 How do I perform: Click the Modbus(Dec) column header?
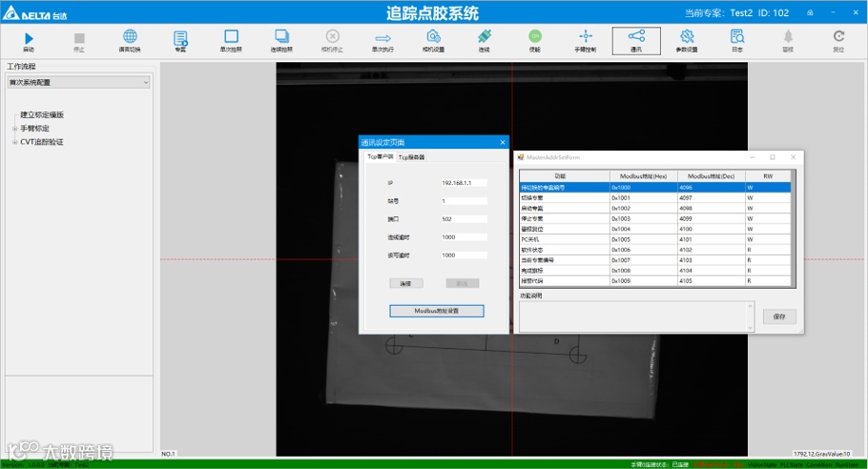coord(712,175)
